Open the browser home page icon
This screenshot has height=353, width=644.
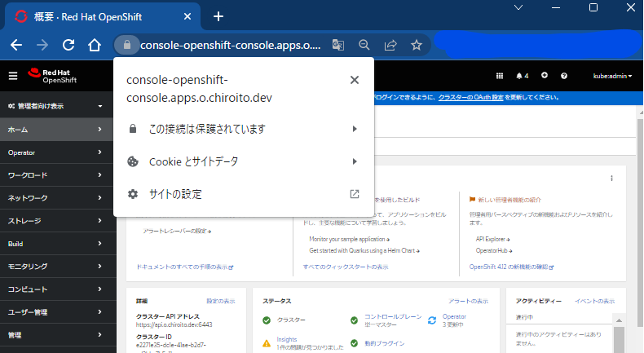point(95,45)
